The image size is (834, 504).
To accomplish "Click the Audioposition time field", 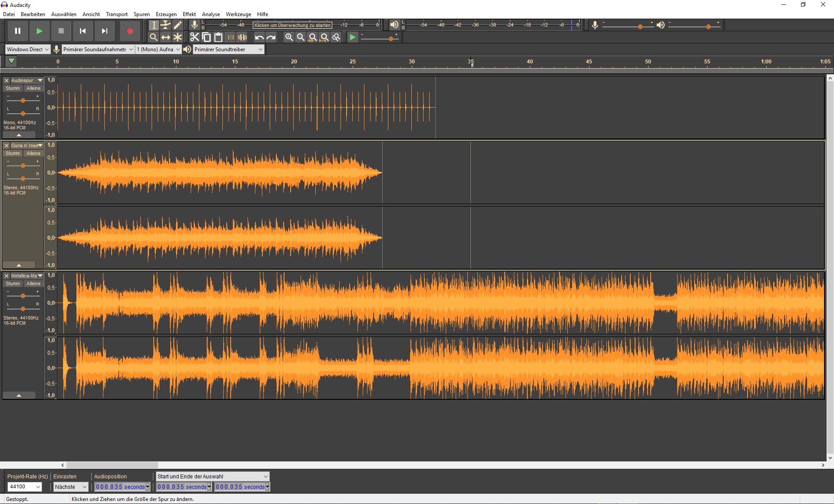I will click(x=122, y=487).
